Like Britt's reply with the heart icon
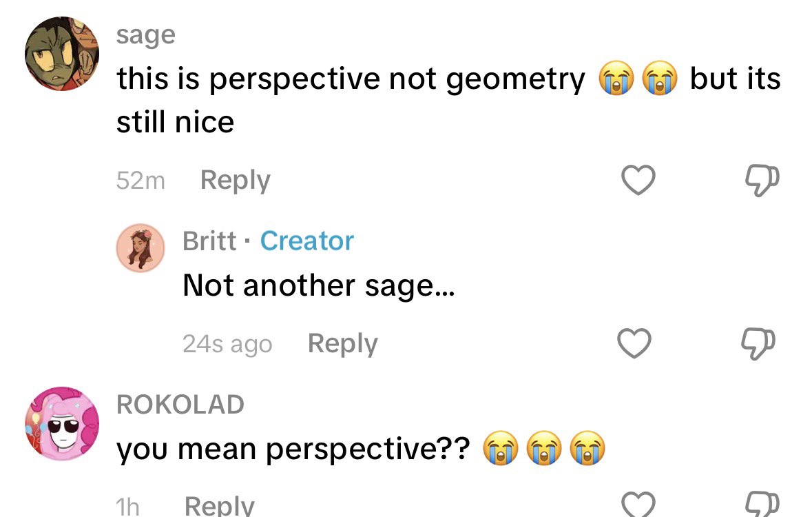812x517 pixels. pos(634,343)
